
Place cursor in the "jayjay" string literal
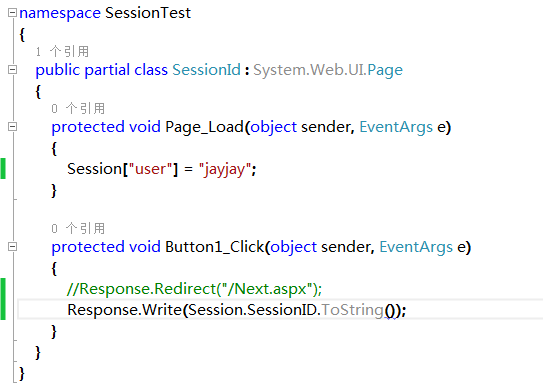pos(224,170)
